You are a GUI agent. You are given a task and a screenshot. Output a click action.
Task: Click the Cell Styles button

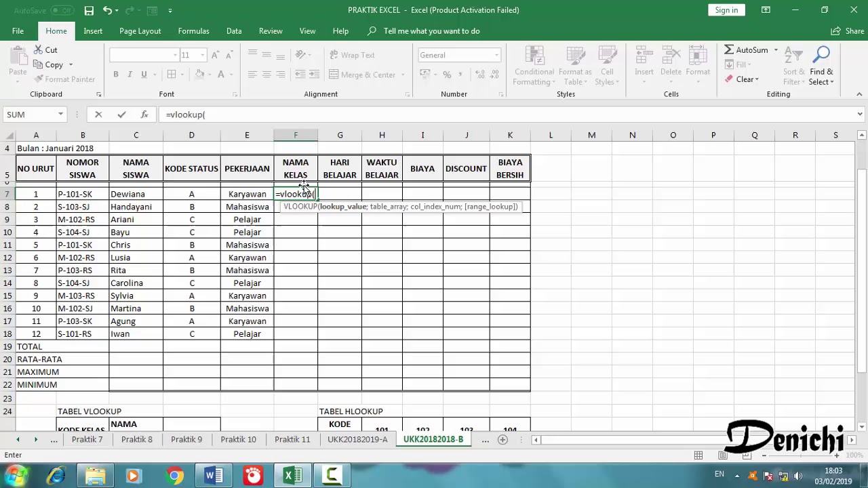pos(607,66)
